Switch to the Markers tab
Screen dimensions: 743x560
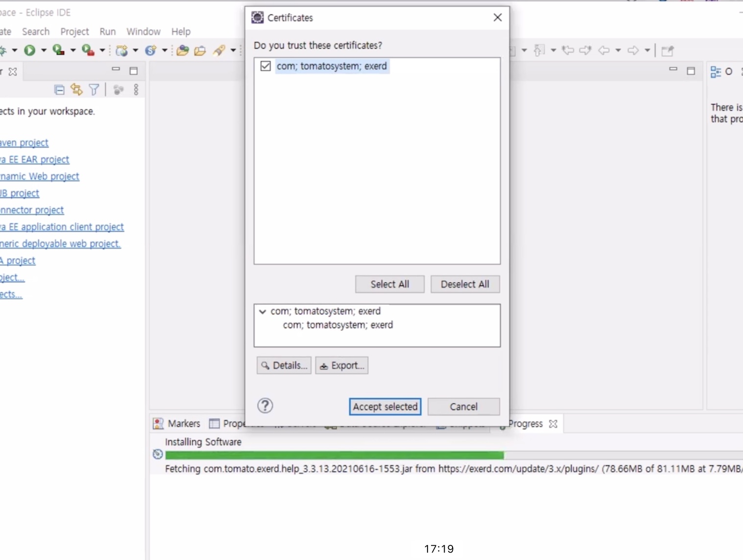(177, 423)
